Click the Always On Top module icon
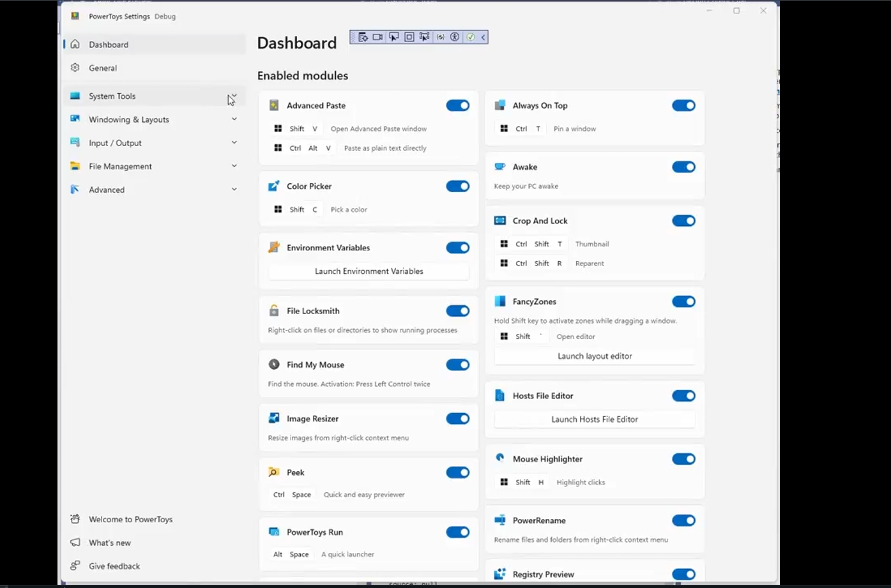The image size is (891, 588). coord(500,105)
